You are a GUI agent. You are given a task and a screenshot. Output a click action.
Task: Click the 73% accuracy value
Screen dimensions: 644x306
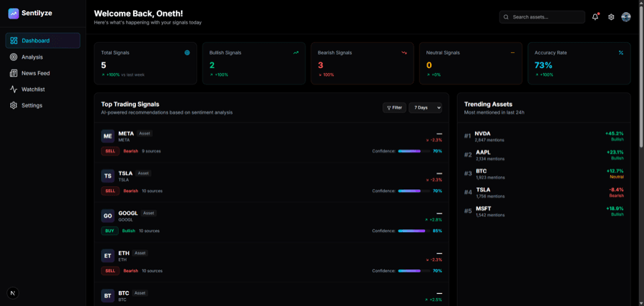click(x=543, y=65)
